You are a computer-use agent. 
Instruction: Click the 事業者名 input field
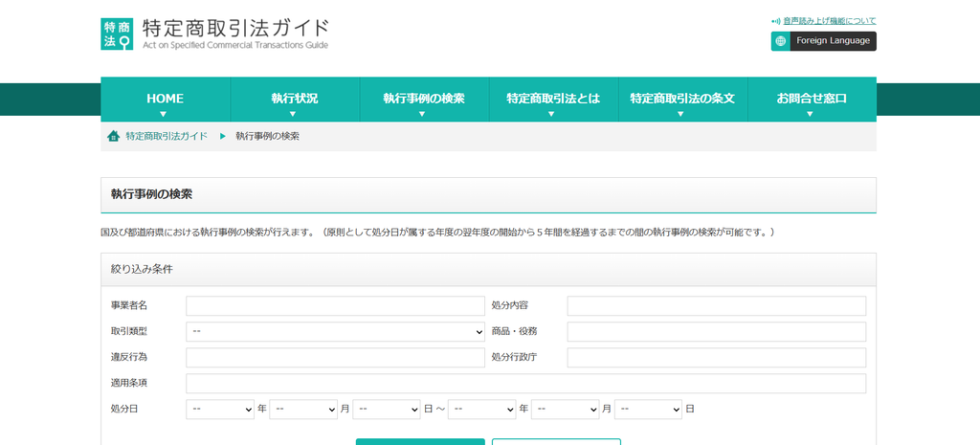(335, 306)
